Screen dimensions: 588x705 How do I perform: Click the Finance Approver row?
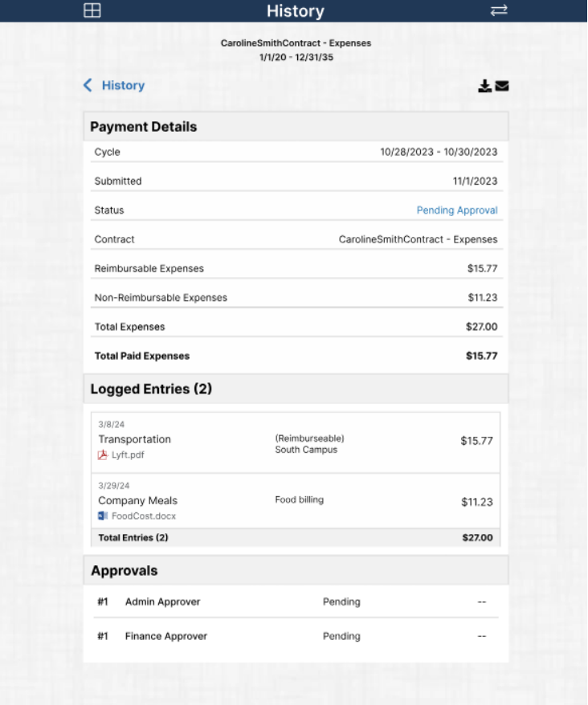pyautogui.click(x=165, y=636)
